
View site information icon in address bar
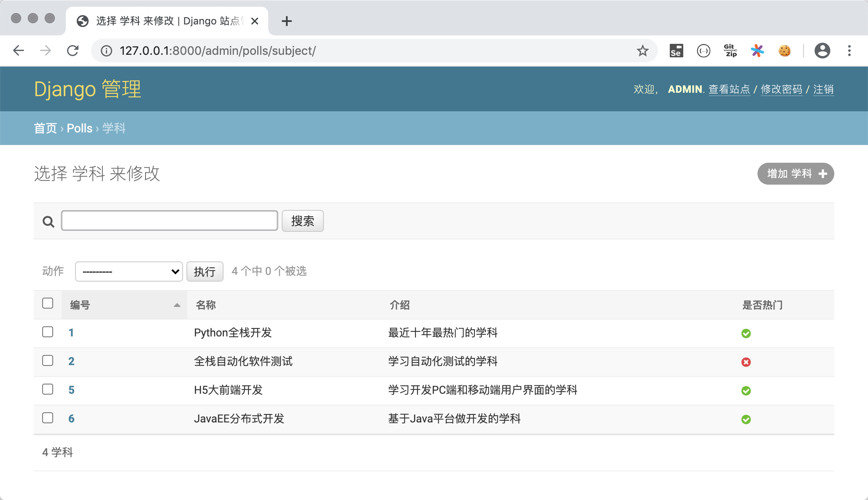click(106, 51)
